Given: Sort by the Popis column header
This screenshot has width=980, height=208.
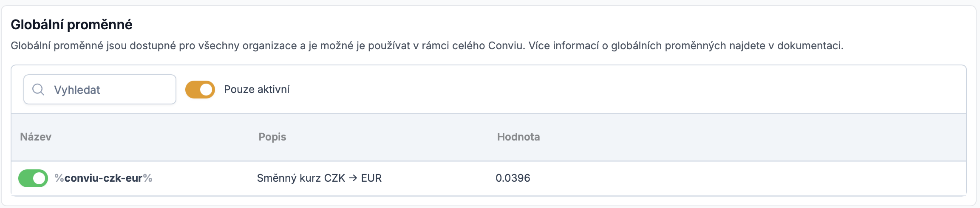Looking at the screenshot, I should coord(272,137).
